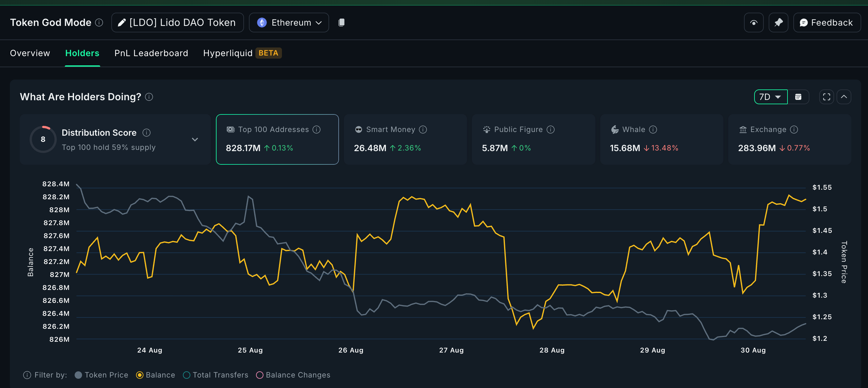Open the Whale metric info tooltip

pos(653,129)
